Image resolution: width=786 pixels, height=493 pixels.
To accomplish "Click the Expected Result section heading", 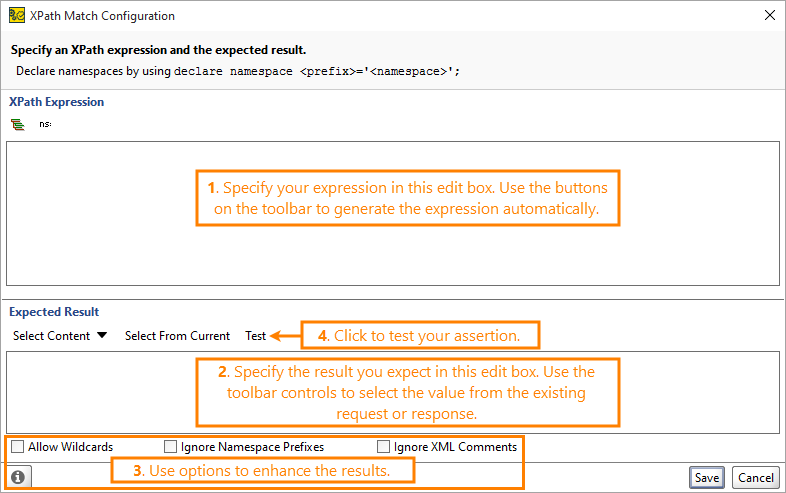I will (54, 312).
